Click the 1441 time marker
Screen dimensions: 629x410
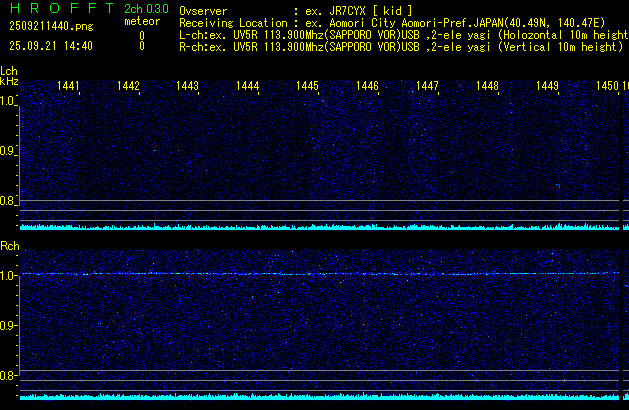coord(68,87)
